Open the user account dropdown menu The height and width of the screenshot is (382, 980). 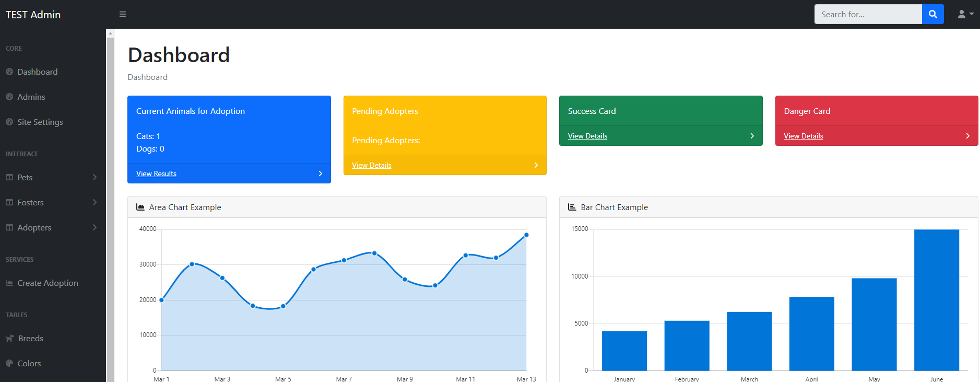click(965, 14)
